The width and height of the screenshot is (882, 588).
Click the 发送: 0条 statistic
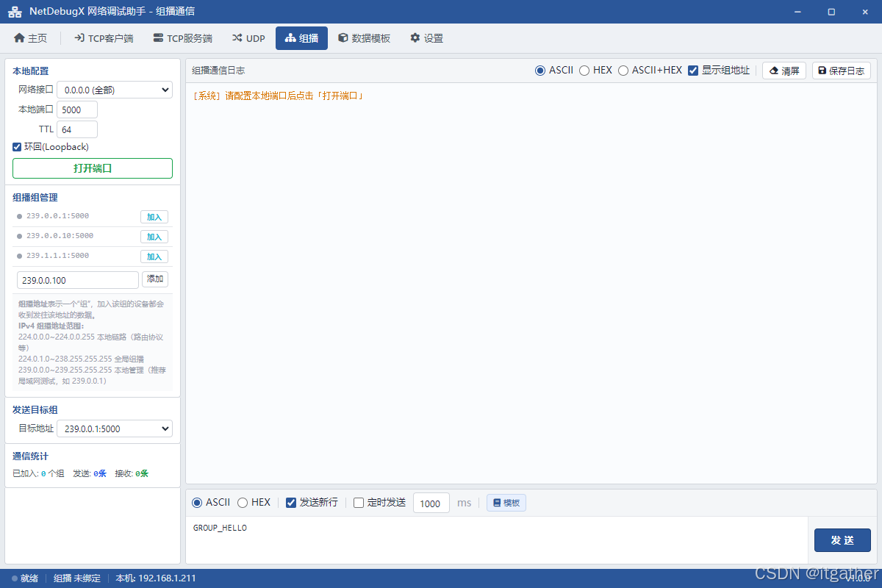pos(90,474)
